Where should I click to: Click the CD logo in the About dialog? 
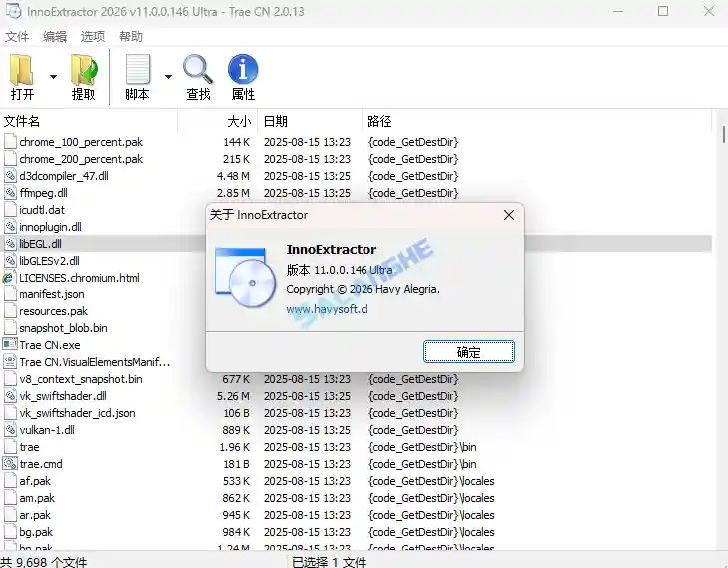[x=245, y=278]
